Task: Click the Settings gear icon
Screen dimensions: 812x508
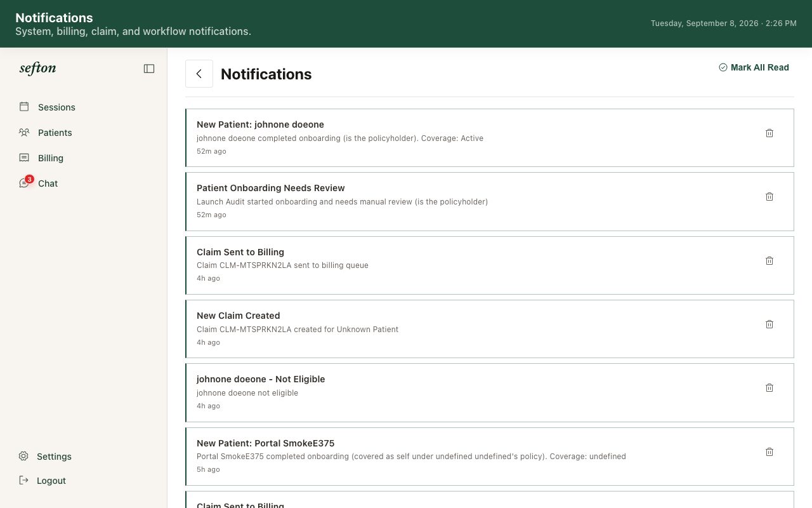Action: tap(23, 456)
